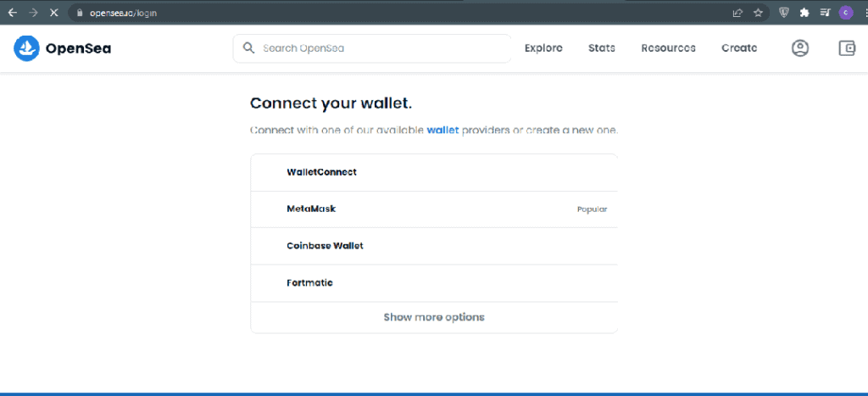Click the Brave shield icon
868x396 pixels.
tap(784, 12)
